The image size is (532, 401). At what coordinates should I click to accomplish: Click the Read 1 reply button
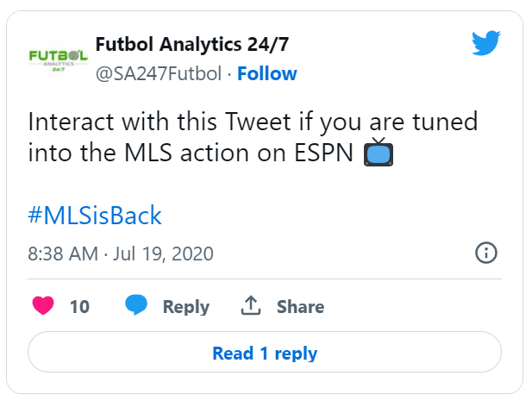265,352
